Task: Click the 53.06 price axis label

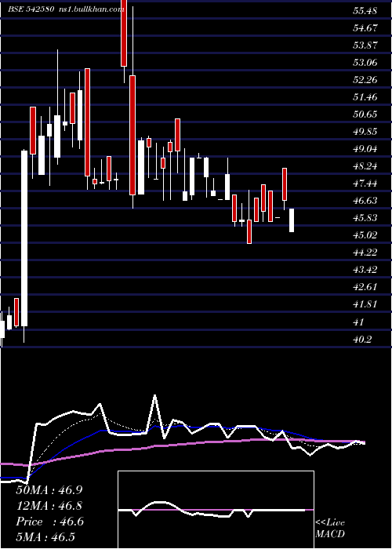Action: 365,63
